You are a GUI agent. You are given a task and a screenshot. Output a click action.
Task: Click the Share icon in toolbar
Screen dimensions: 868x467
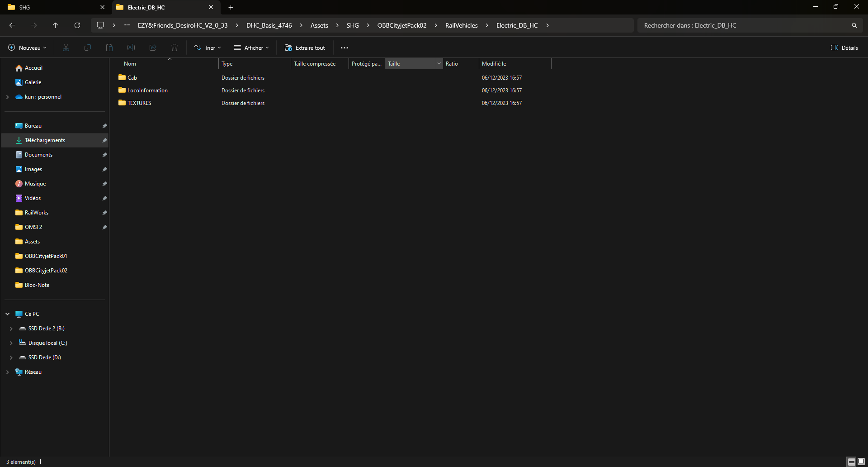point(153,48)
